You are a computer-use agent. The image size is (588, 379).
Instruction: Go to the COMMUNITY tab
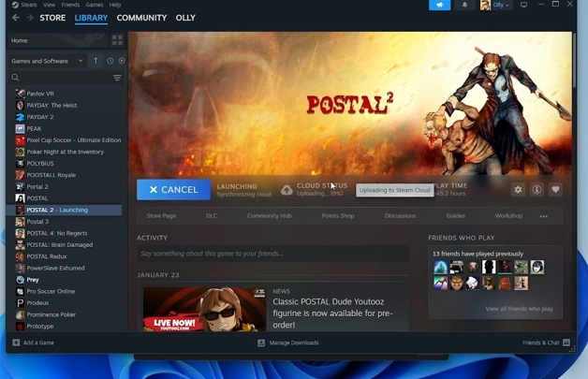point(141,18)
